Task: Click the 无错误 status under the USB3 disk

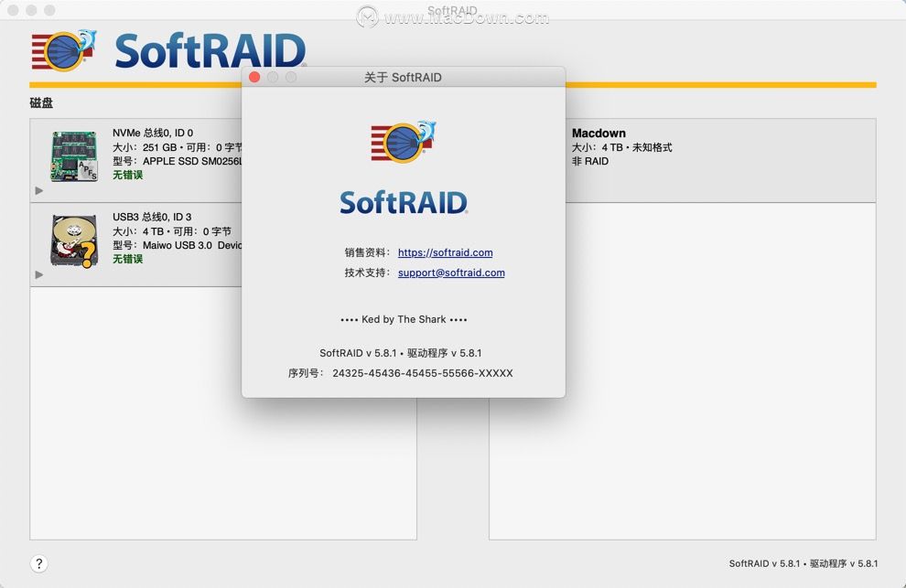Action: tap(128, 259)
